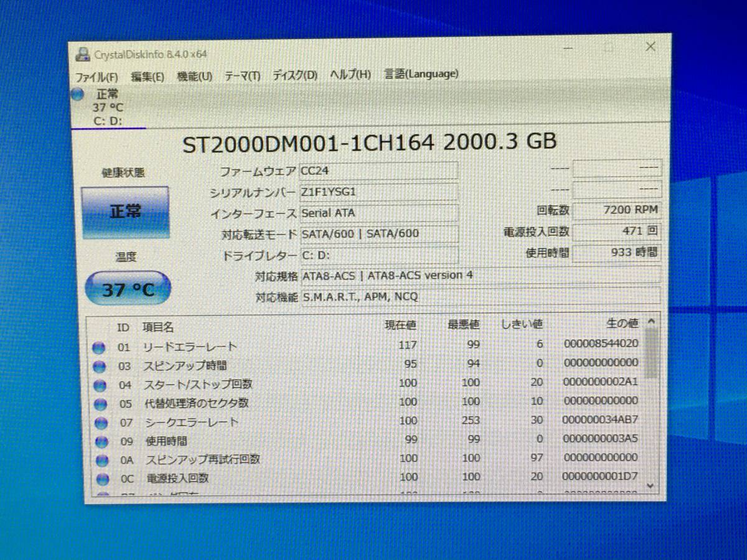Click the transfer mode field SATA/600 | SATA/600

(378, 234)
